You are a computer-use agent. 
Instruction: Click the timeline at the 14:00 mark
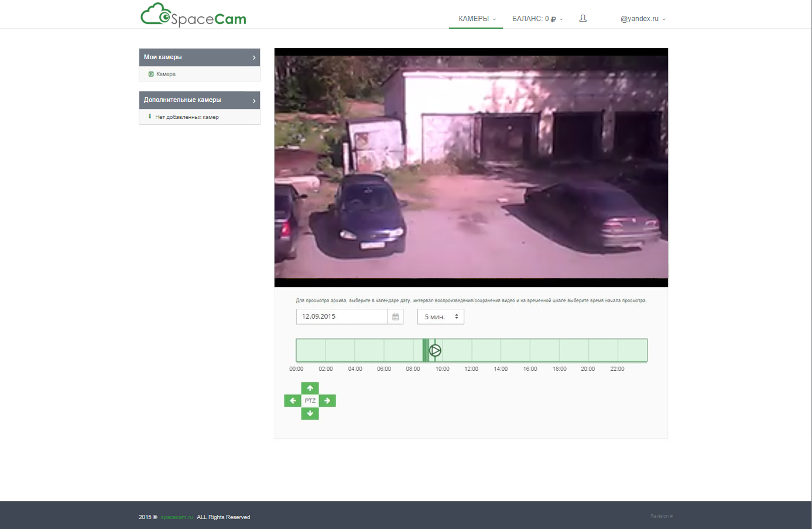pyautogui.click(x=501, y=350)
